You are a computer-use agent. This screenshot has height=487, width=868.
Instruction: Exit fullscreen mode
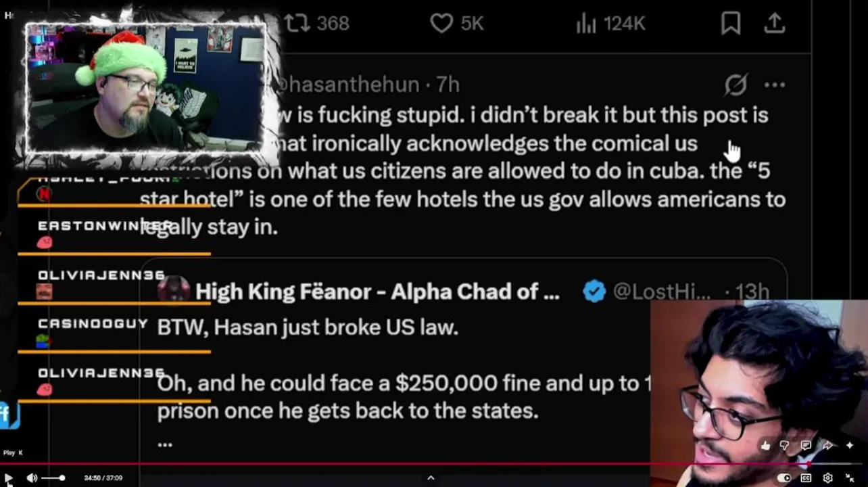coord(850,478)
